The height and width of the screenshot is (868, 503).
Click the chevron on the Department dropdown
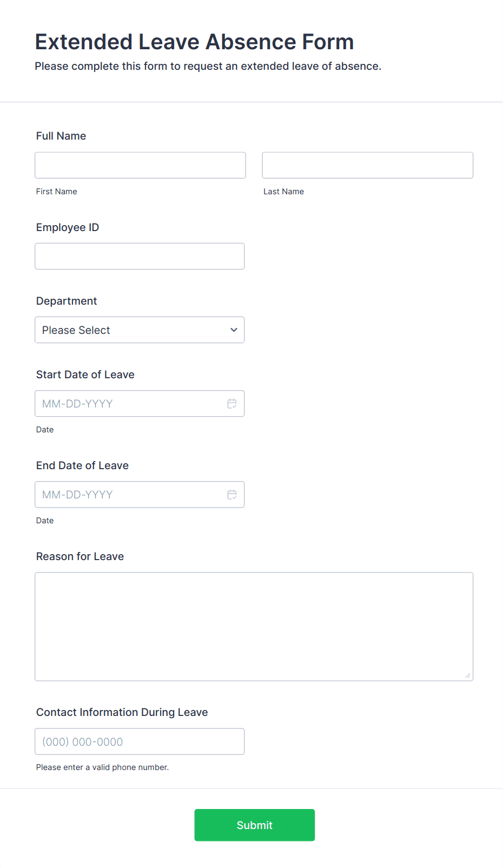(x=233, y=330)
